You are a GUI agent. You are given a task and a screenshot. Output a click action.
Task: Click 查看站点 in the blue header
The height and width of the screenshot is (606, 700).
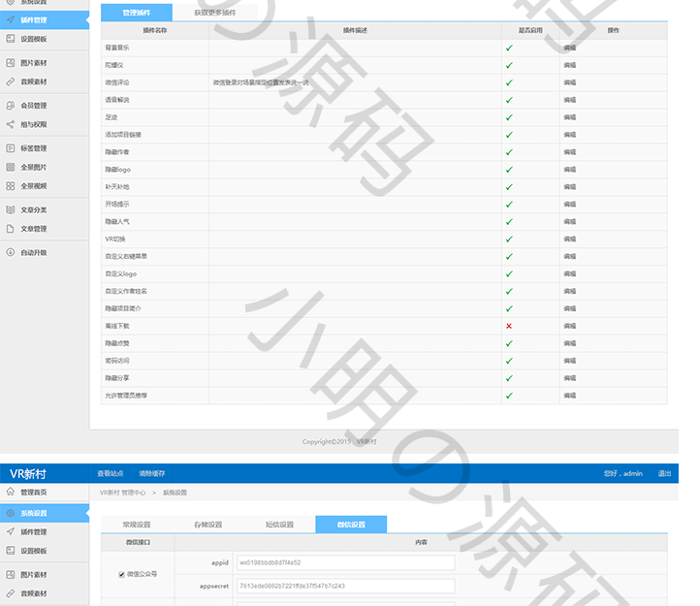111,473
